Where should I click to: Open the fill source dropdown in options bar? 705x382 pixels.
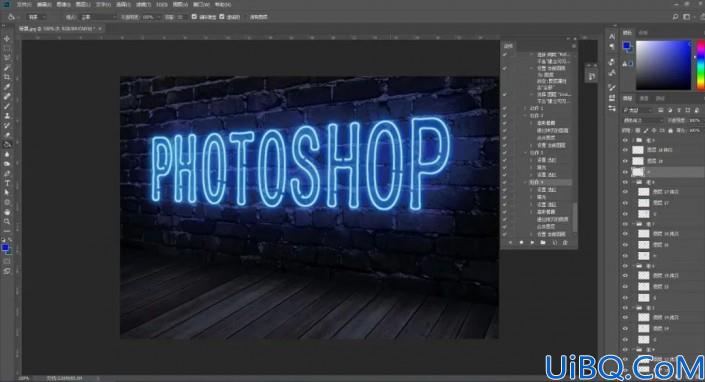coord(35,17)
